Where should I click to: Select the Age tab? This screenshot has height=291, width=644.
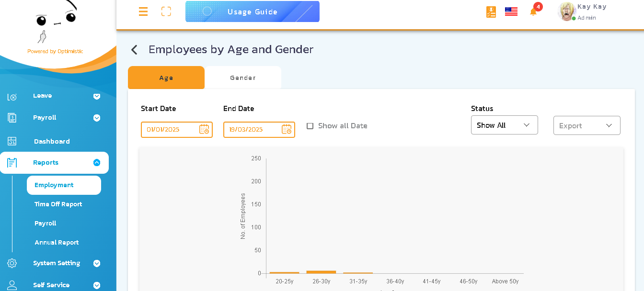coord(166,78)
